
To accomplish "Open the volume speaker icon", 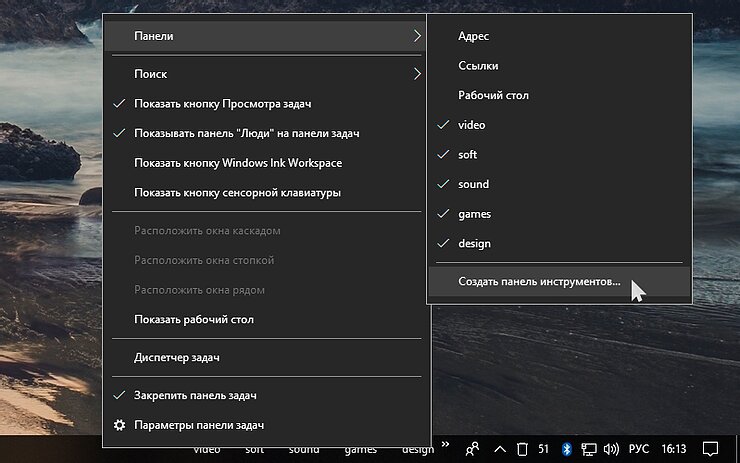I will pyautogui.click(x=611, y=449).
